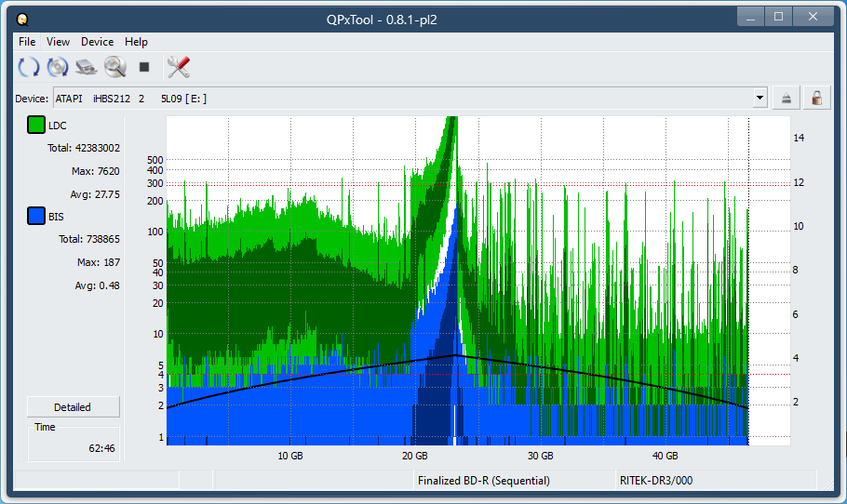Stop the test with the square button

point(143,67)
